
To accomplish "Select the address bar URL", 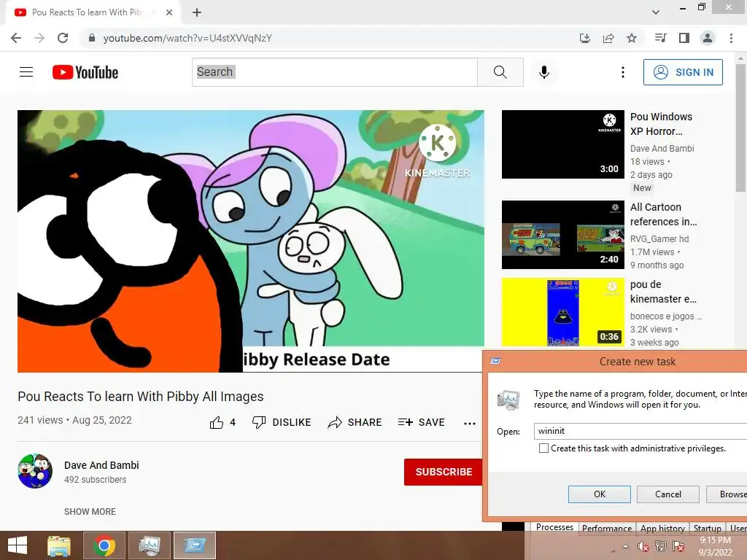I will coord(187,38).
